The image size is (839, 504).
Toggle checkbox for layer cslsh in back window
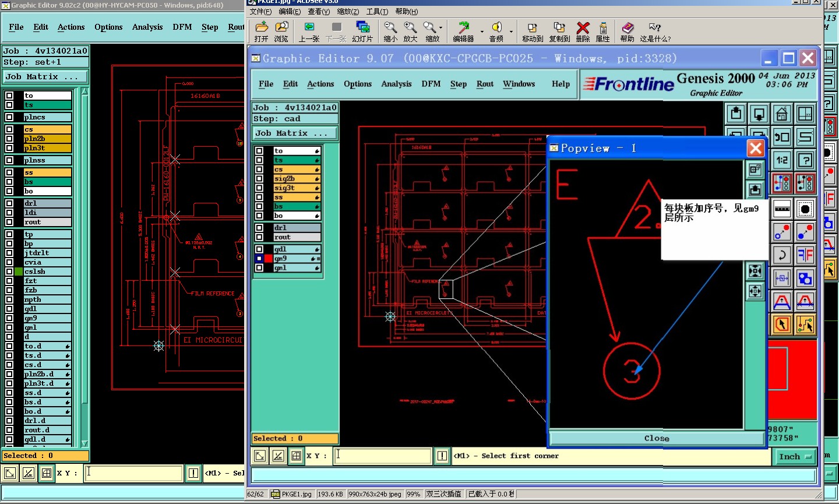[x=9, y=272]
